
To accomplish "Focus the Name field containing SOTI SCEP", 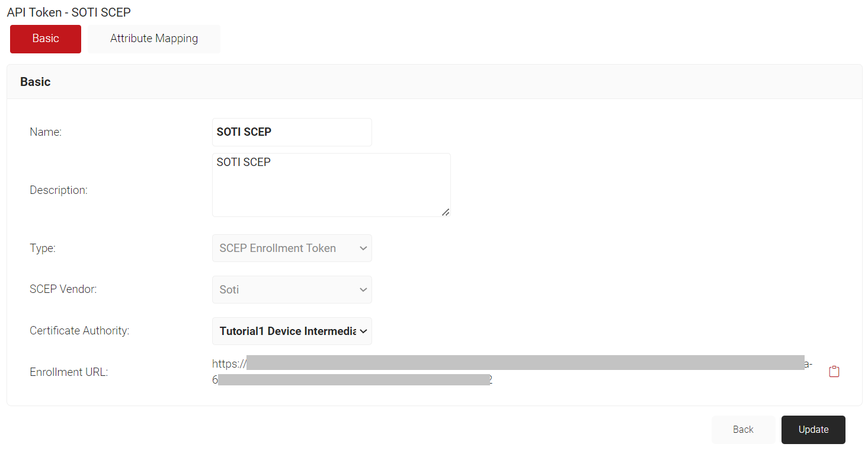I will point(292,132).
